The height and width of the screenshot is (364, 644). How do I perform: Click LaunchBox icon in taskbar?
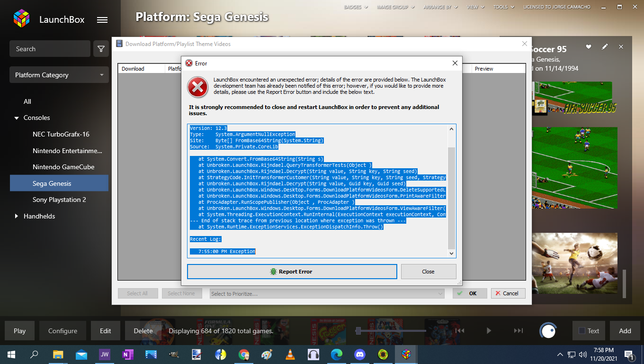pyautogui.click(x=406, y=355)
